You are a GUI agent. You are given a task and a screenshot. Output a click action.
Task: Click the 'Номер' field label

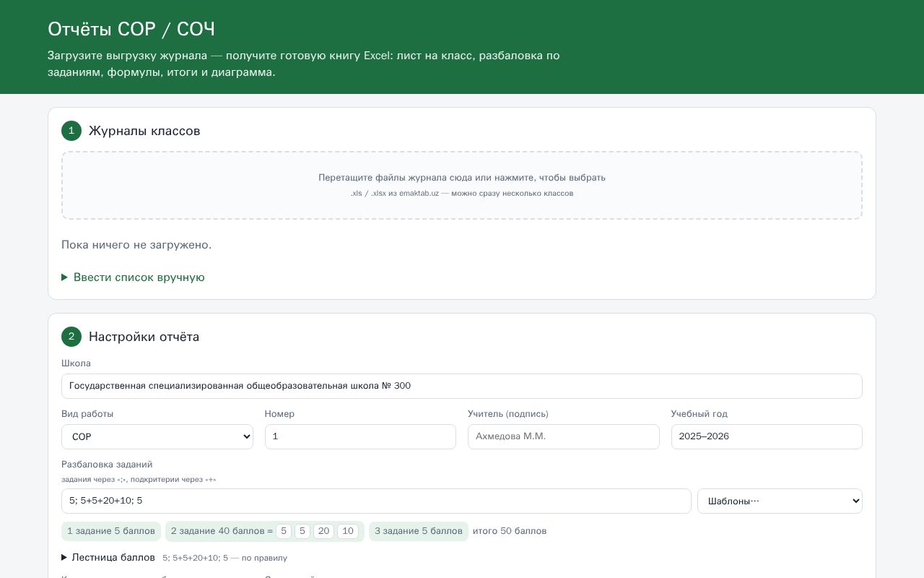[x=279, y=414]
